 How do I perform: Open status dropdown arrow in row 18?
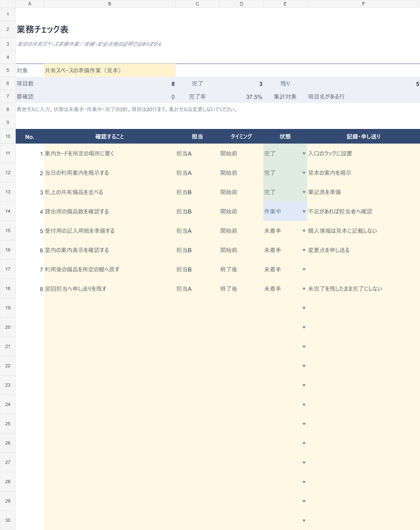coord(304,289)
